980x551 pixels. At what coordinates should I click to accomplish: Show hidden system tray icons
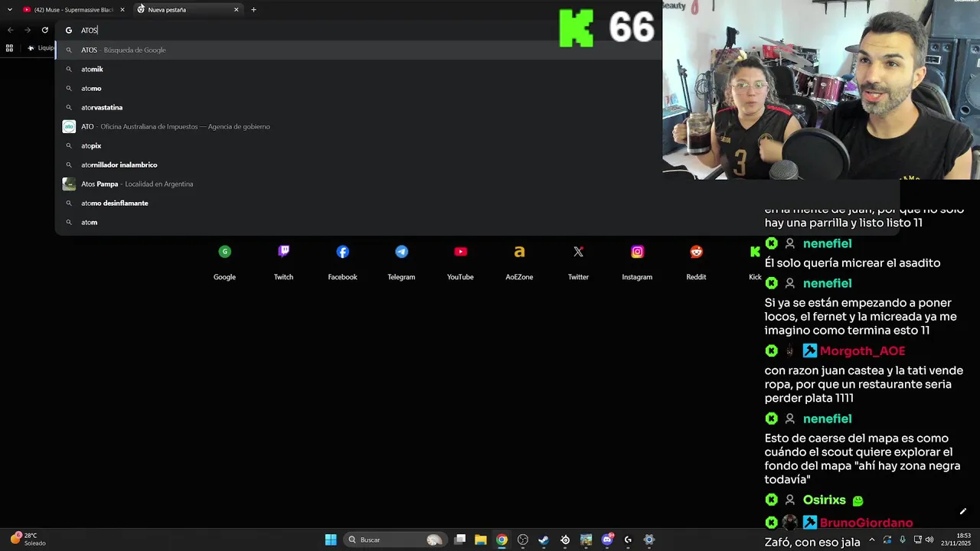click(871, 540)
